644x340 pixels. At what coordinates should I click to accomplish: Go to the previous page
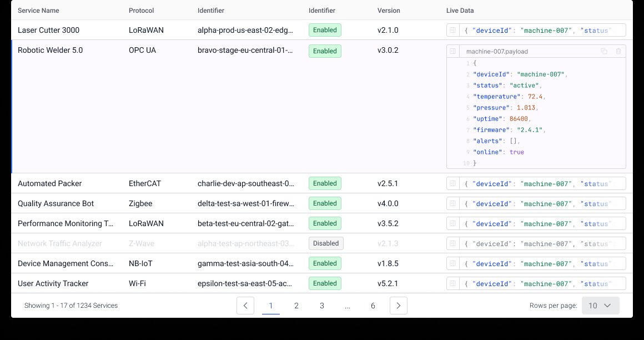point(245,306)
